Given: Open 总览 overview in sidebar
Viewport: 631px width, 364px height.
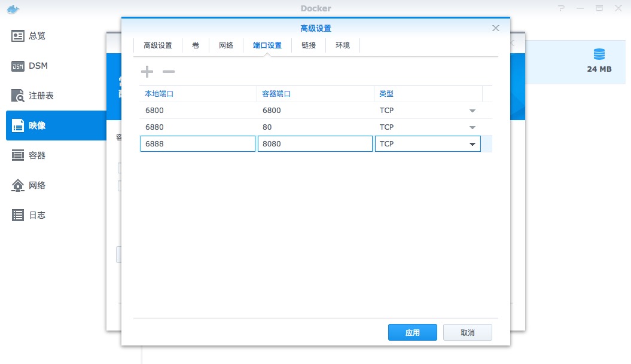Looking at the screenshot, I should click(x=37, y=36).
